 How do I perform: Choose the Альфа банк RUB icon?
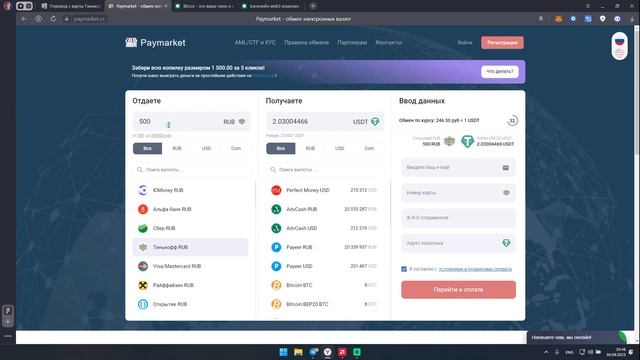tap(143, 209)
